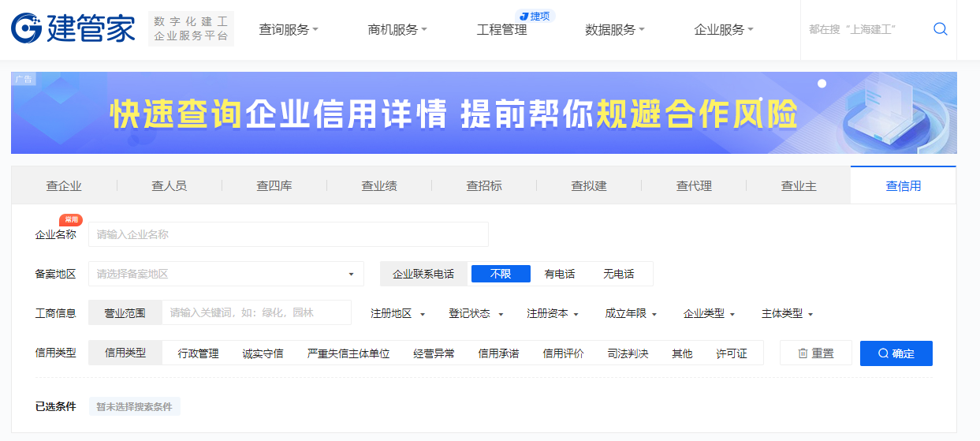Image resolution: width=980 pixels, height=441 pixels.
Task: Switch to the 查四库 tab
Action: click(274, 185)
